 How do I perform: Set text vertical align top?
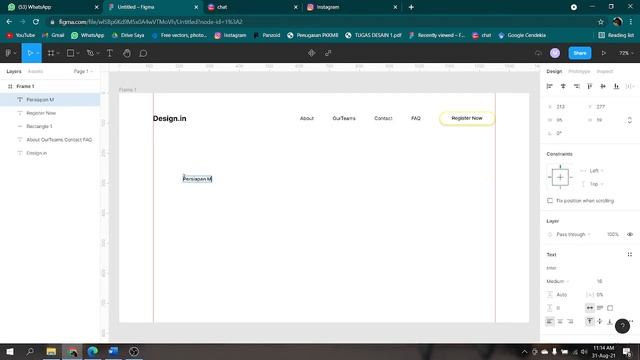tap(590, 322)
